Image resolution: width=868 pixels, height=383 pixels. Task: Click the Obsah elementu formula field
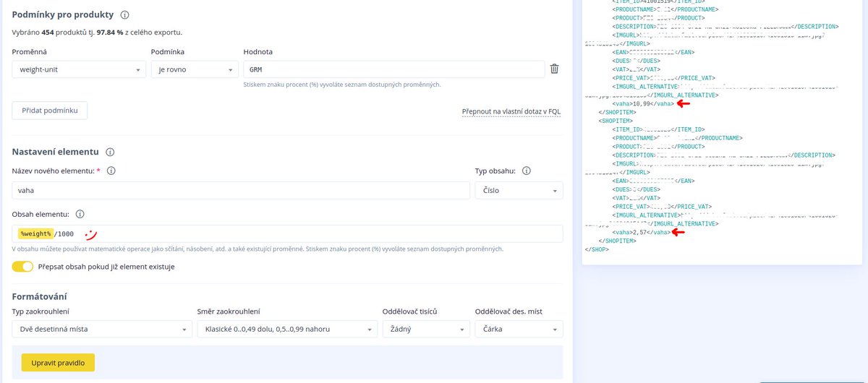tap(287, 233)
